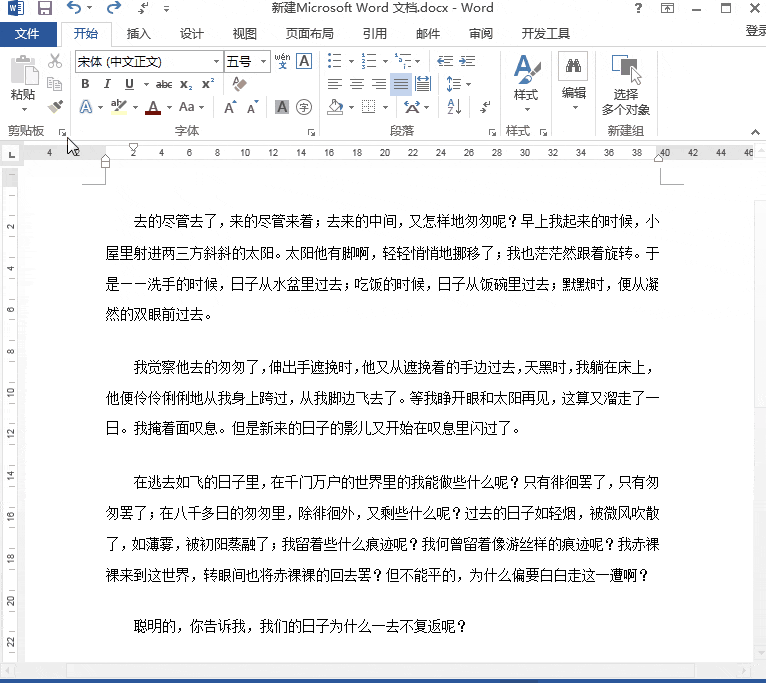Image resolution: width=766 pixels, height=683 pixels.
Task: Open the 页面布局 ribbon tab
Action: point(310,34)
